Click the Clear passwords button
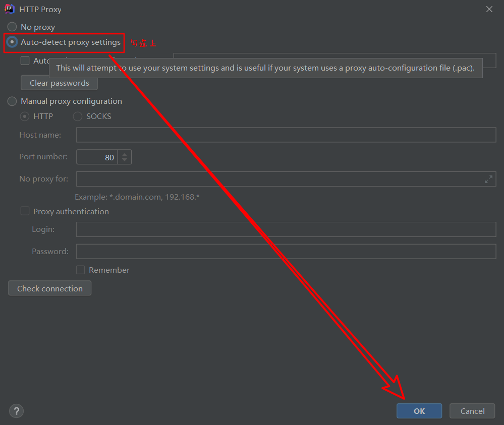This screenshot has height=425, width=504. pos(59,83)
